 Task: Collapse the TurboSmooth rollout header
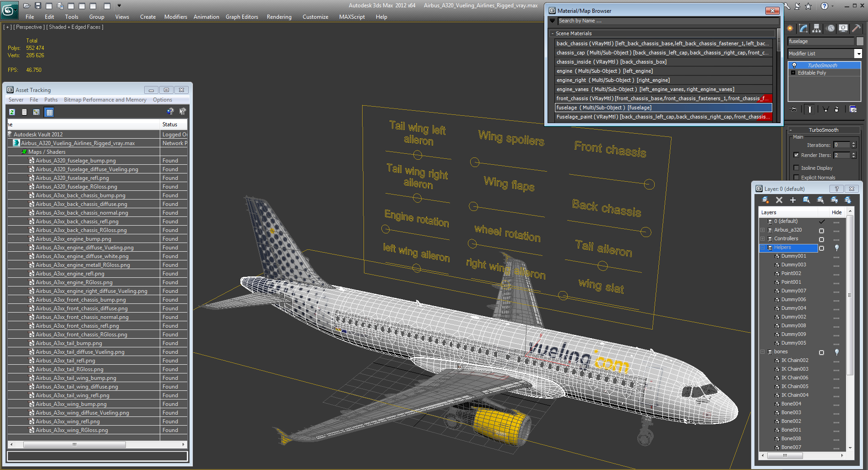click(x=823, y=130)
